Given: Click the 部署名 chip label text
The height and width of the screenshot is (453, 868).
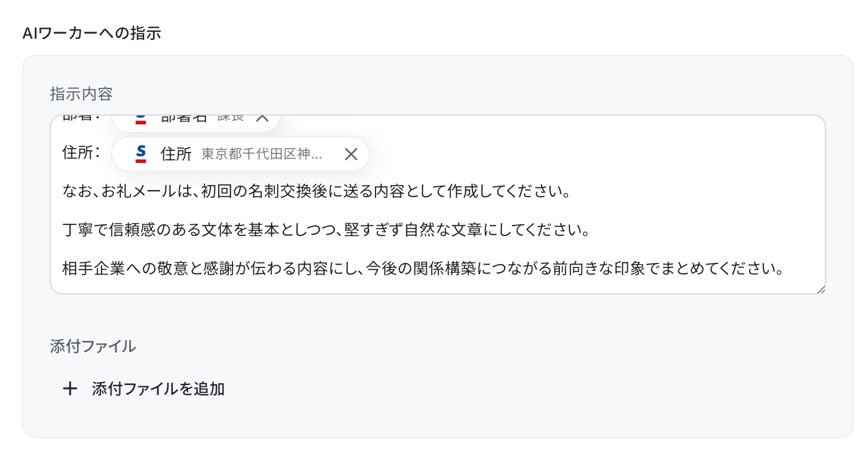Looking at the screenshot, I should tap(184, 118).
